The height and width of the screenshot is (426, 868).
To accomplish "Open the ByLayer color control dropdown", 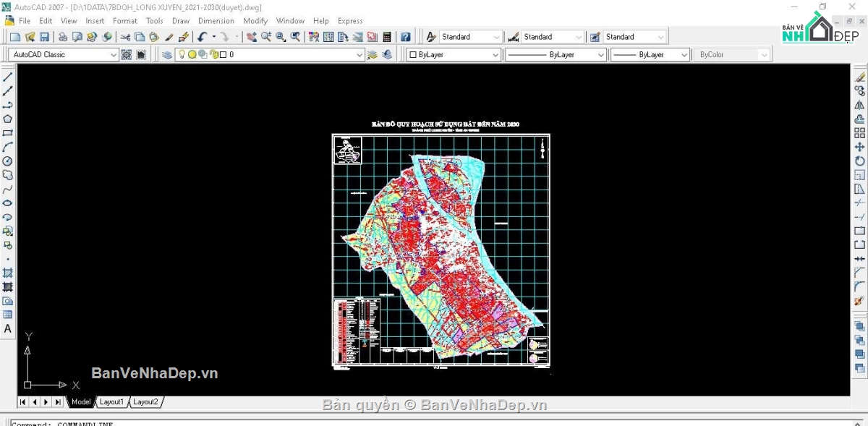I will pos(495,55).
